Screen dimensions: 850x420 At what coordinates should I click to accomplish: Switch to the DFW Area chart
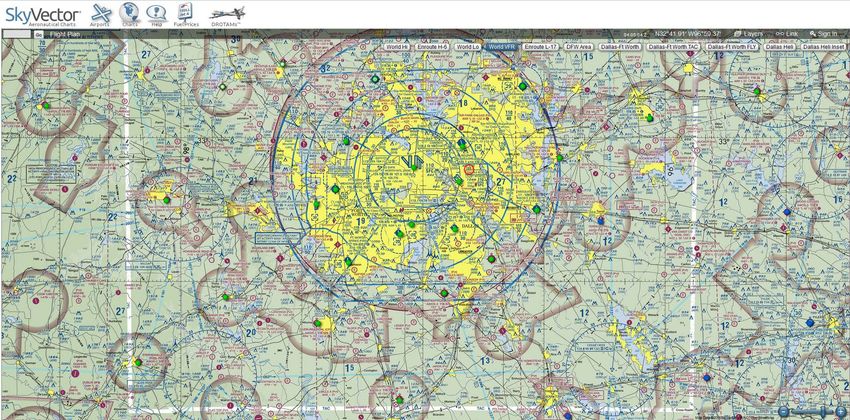click(578, 47)
